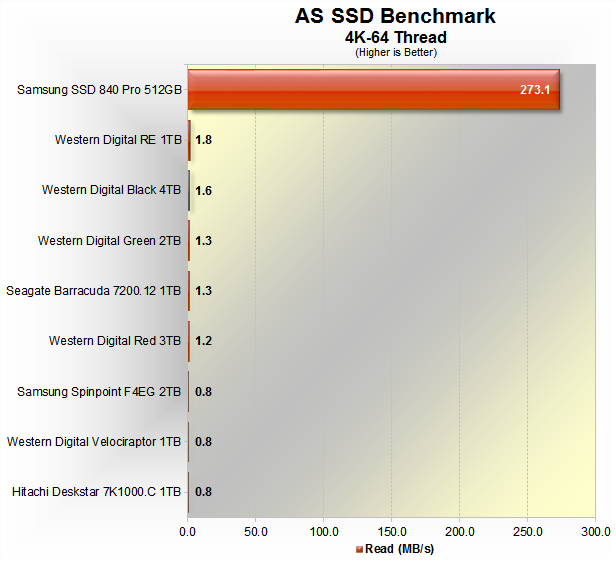
Task: Click the '(Higher is Better)' note
Action: tap(396, 52)
